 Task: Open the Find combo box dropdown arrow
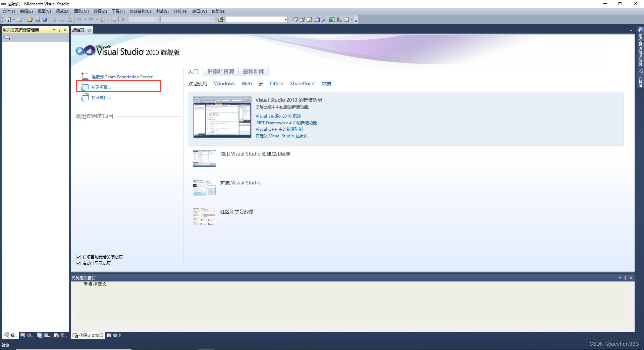[285, 19]
